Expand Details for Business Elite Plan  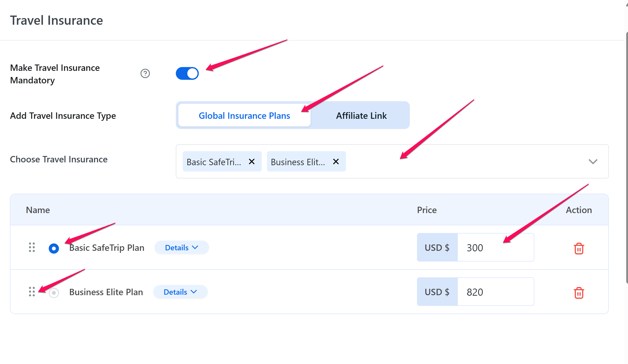[180, 292]
